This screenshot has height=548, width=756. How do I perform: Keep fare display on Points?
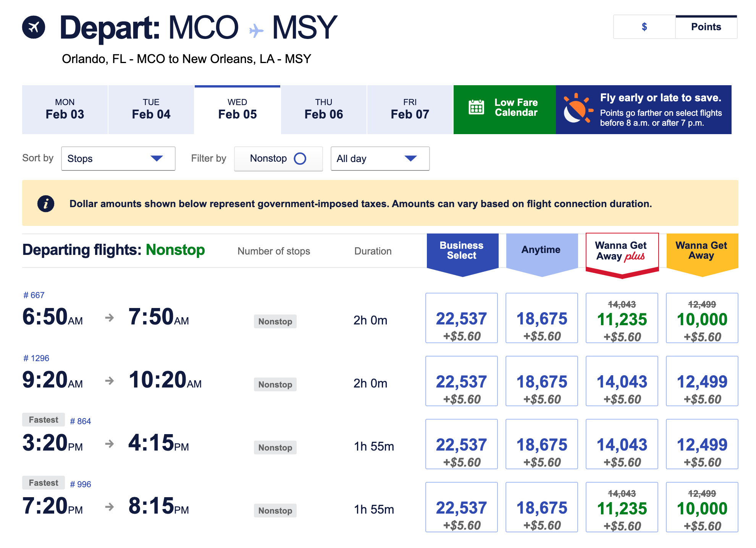click(x=706, y=27)
